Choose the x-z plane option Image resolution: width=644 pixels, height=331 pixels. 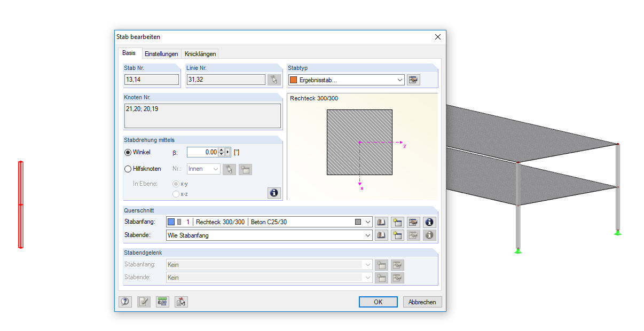click(x=176, y=194)
